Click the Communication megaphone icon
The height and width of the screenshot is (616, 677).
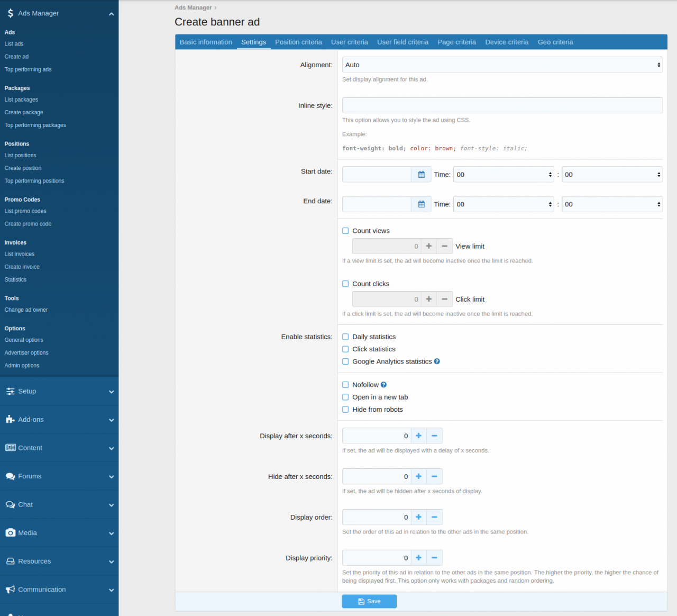(x=10, y=589)
